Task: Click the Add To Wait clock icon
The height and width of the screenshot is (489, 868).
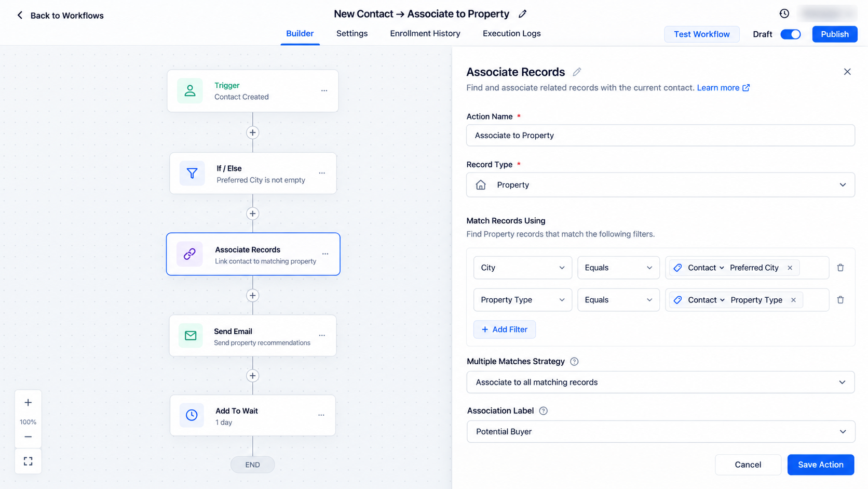Action: click(x=192, y=415)
